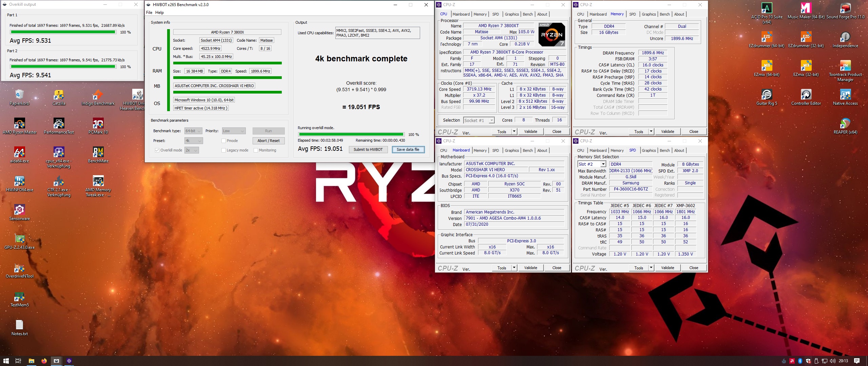The width and height of the screenshot is (868, 366).
Task: Click AMD Ryzen 7 3800X CPU name field
Action: (227, 32)
